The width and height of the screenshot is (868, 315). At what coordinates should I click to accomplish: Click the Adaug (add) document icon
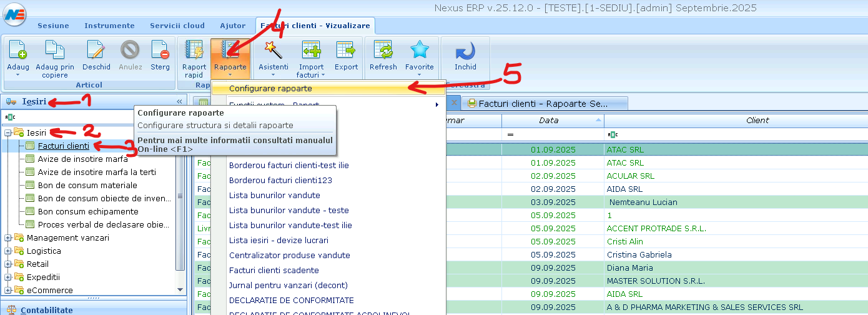[x=18, y=51]
